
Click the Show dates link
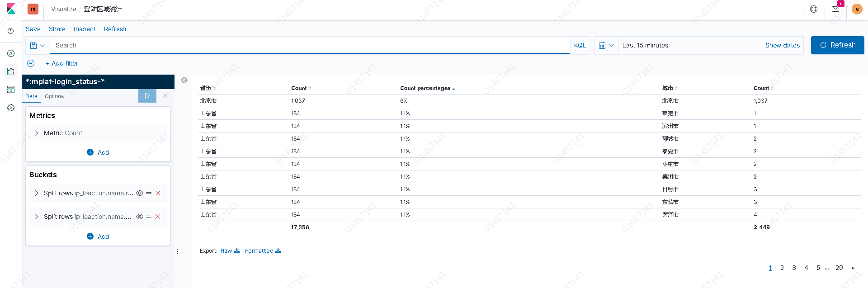(782, 45)
